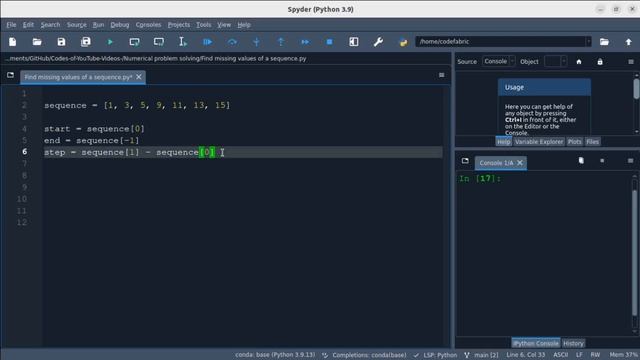Open editor pane options hamburger menu
The width and height of the screenshot is (640, 360).
pos(442,75)
